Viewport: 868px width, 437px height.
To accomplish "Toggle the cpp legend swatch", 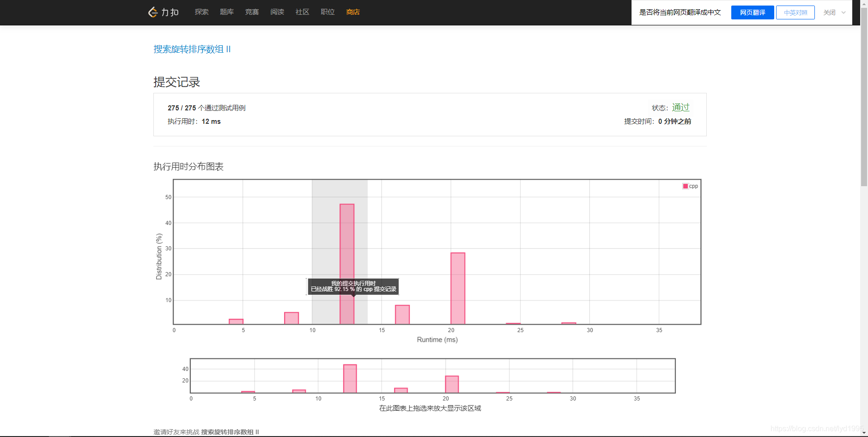I will pyautogui.click(x=686, y=186).
